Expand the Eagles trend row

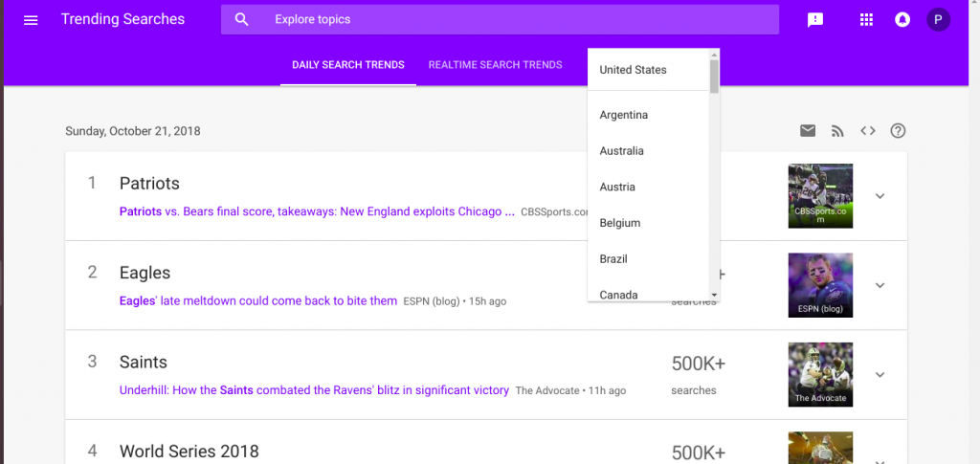(x=880, y=285)
